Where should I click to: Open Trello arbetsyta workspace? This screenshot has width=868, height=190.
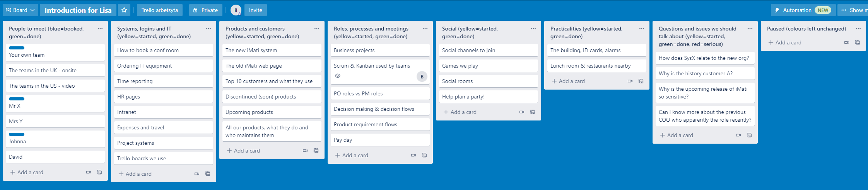point(160,10)
